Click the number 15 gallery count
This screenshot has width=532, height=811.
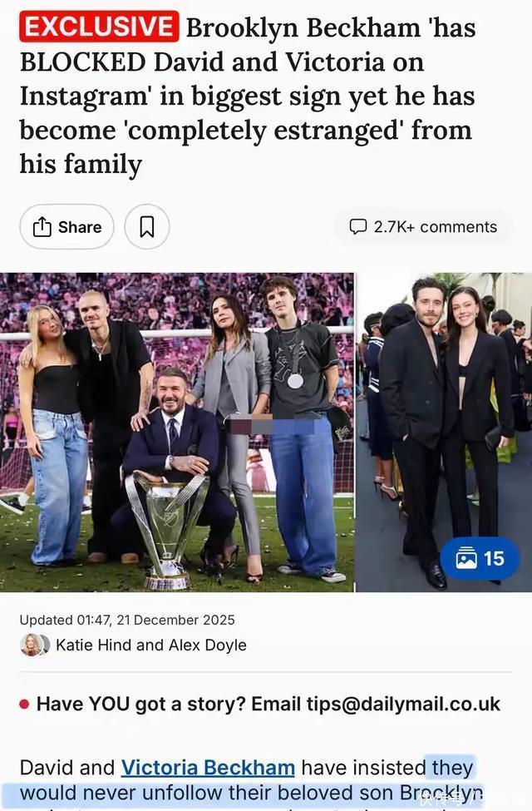coord(494,559)
